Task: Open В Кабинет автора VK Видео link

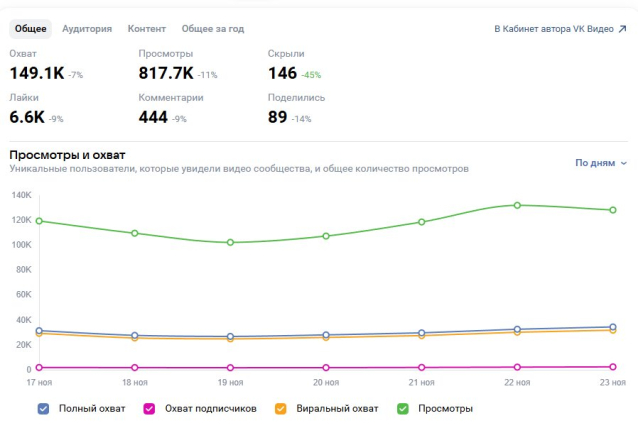Action: point(553,29)
